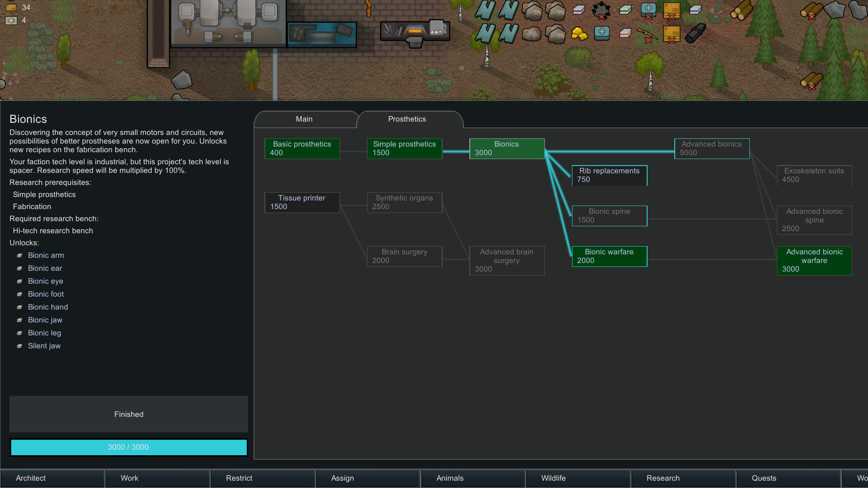Click the Bionic arm unlock icon

click(19, 256)
